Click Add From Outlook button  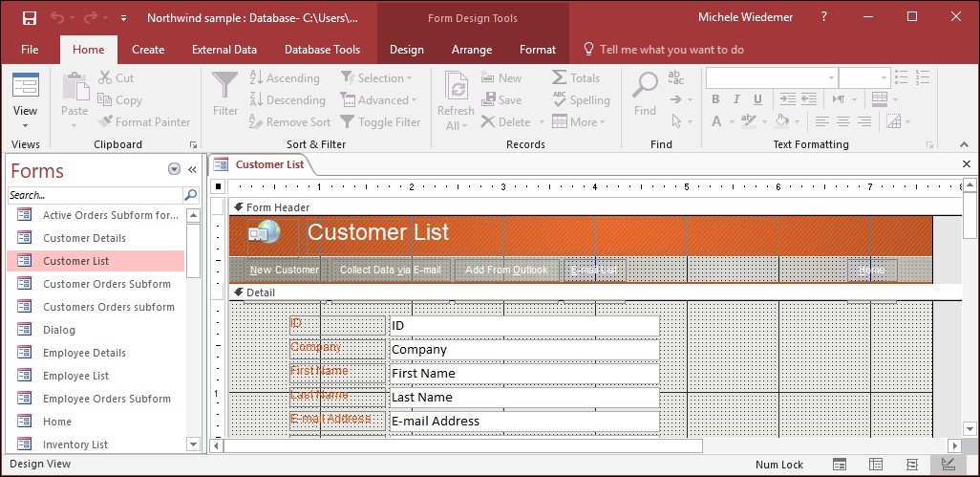pyautogui.click(x=506, y=271)
